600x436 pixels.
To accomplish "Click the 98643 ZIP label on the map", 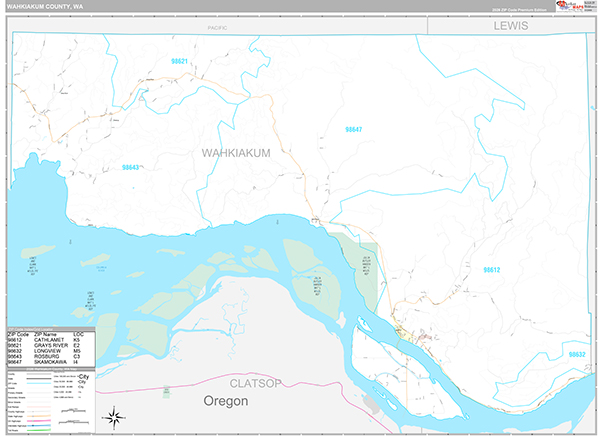I will click(130, 167).
